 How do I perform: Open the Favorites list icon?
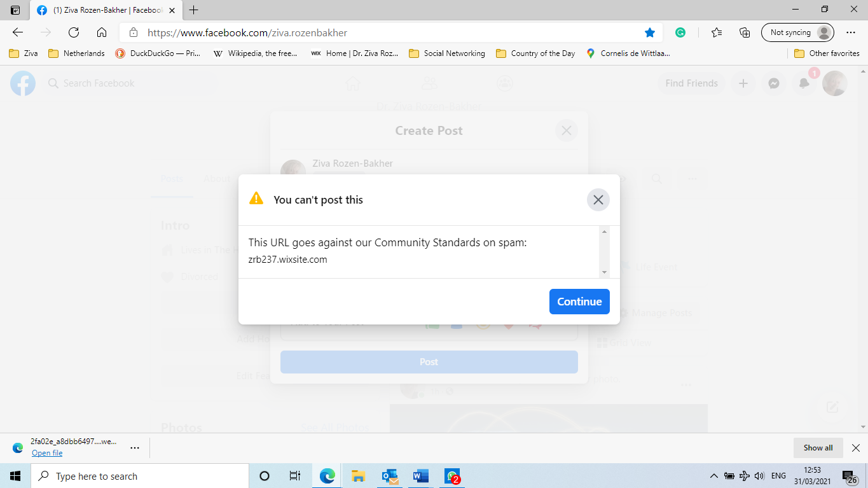717,32
